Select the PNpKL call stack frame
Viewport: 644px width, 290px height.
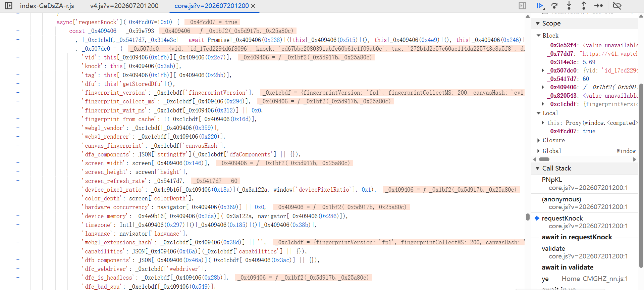click(x=585, y=184)
